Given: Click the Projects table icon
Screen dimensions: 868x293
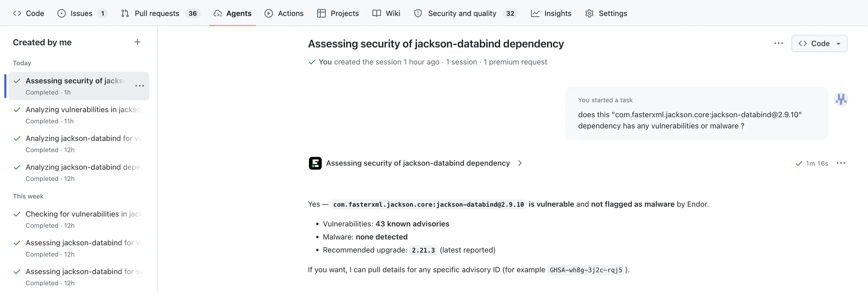Looking at the screenshot, I should (x=322, y=13).
